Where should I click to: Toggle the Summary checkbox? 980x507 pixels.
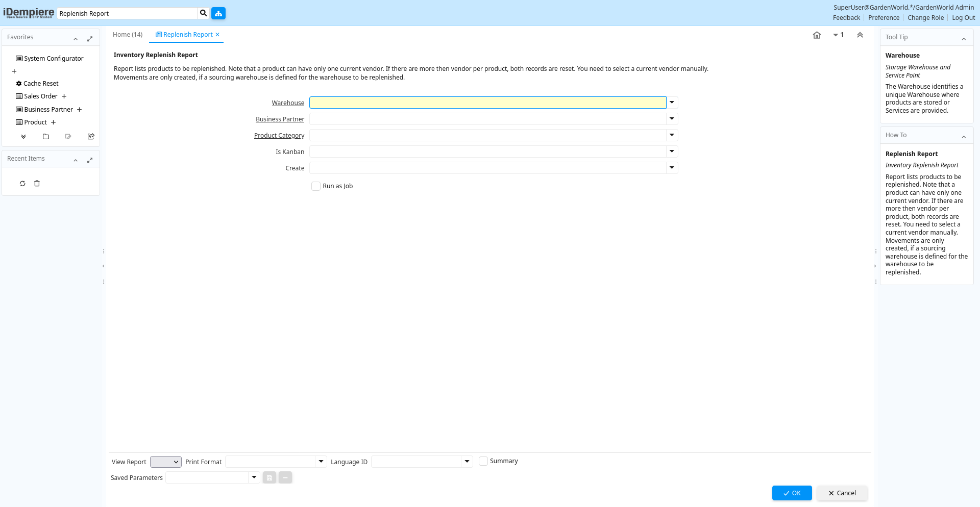483,461
